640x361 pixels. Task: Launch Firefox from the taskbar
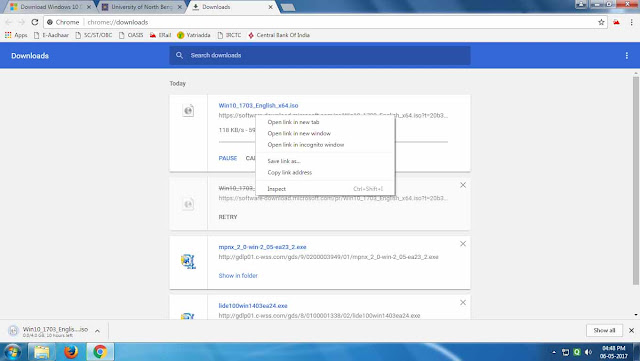(x=71, y=352)
